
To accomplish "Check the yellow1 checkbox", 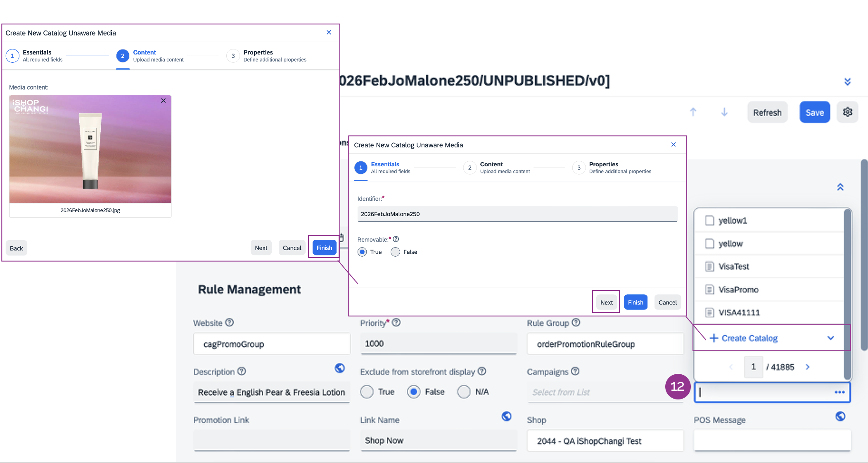I will (x=709, y=221).
